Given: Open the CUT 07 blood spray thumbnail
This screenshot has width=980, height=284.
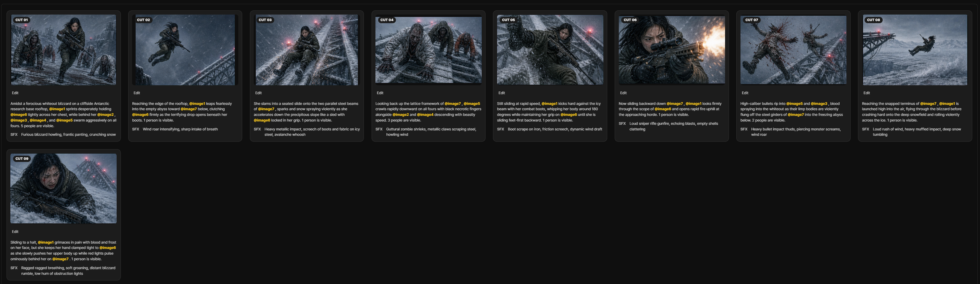Looking at the screenshot, I should tap(793, 50).
